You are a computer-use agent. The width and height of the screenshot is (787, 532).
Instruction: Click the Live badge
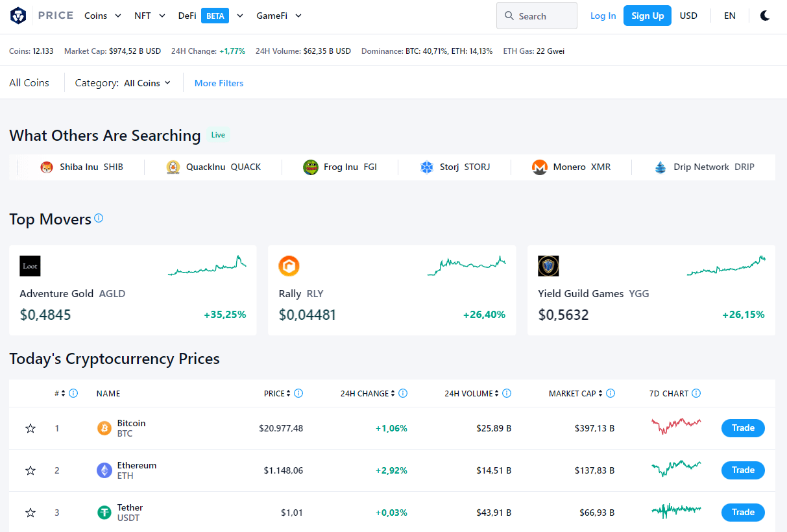coord(218,135)
